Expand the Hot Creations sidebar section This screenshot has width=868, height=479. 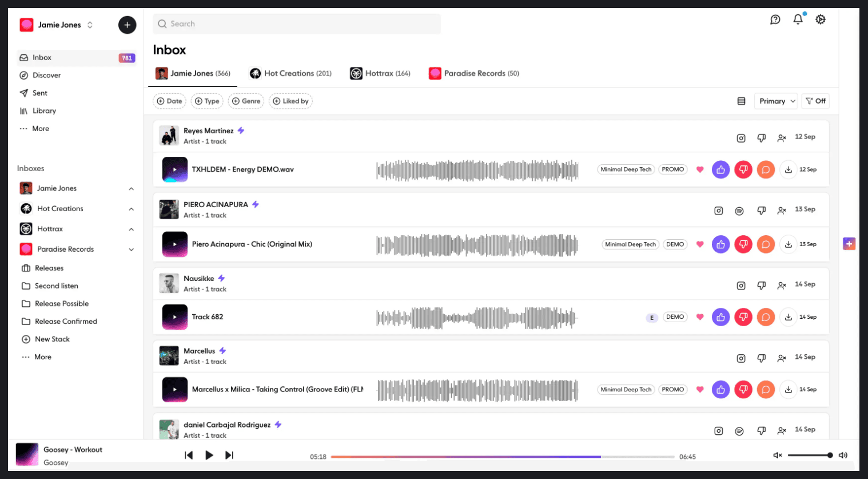coord(132,208)
